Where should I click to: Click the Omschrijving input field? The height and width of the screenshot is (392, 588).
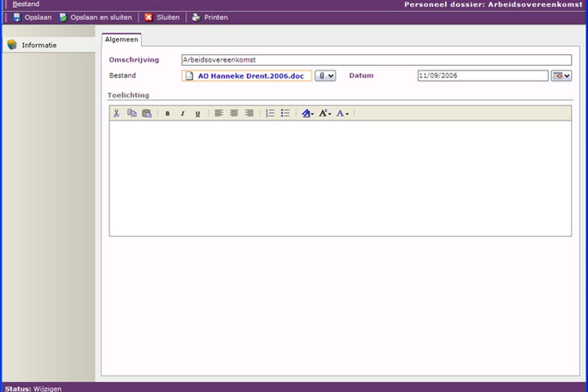(376, 60)
